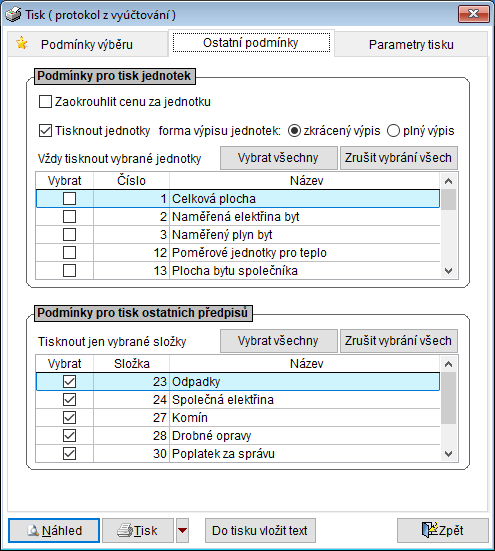The width and height of the screenshot is (495, 551).
Task: Click Do tisku vložit text button
Action: tap(260, 530)
